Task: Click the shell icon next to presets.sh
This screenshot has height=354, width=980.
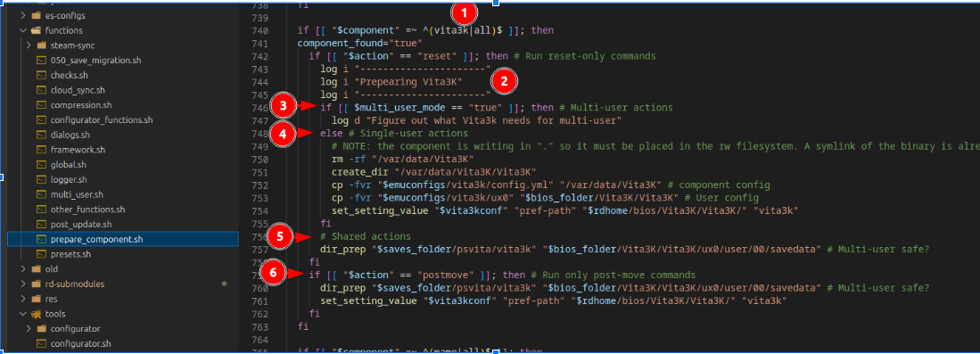Action: coord(41,254)
